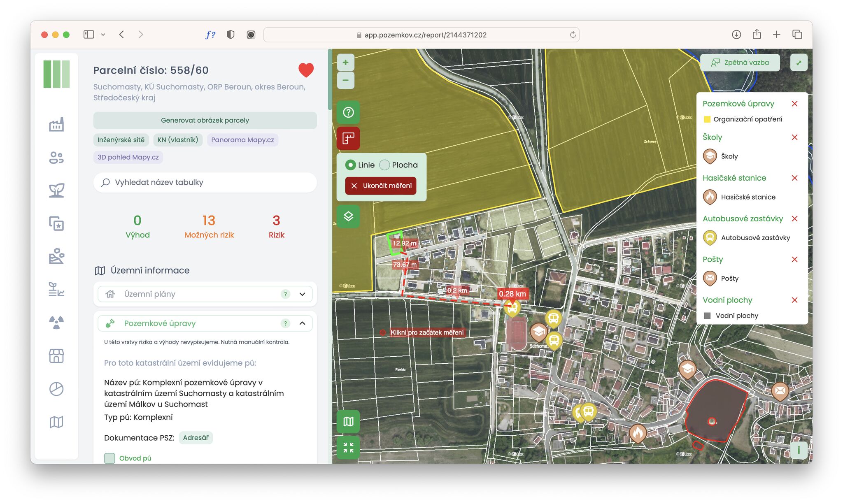The width and height of the screenshot is (843, 504).
Task: Open the info button on map corner
Action: point(799,450)
